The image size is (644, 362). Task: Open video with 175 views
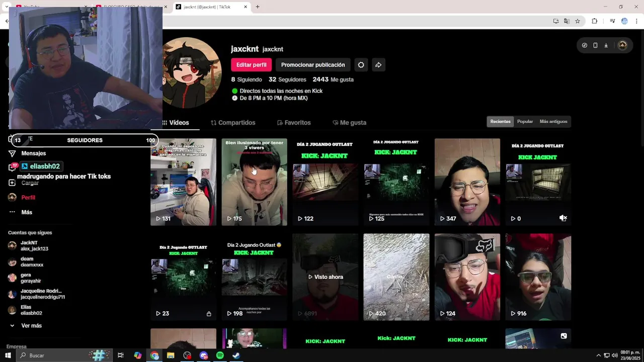254,182
